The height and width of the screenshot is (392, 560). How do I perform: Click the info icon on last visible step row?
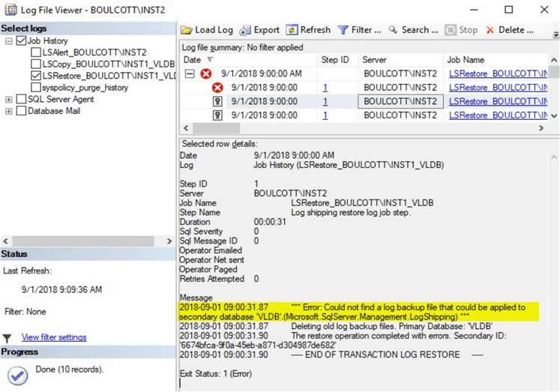pos(217,115)
